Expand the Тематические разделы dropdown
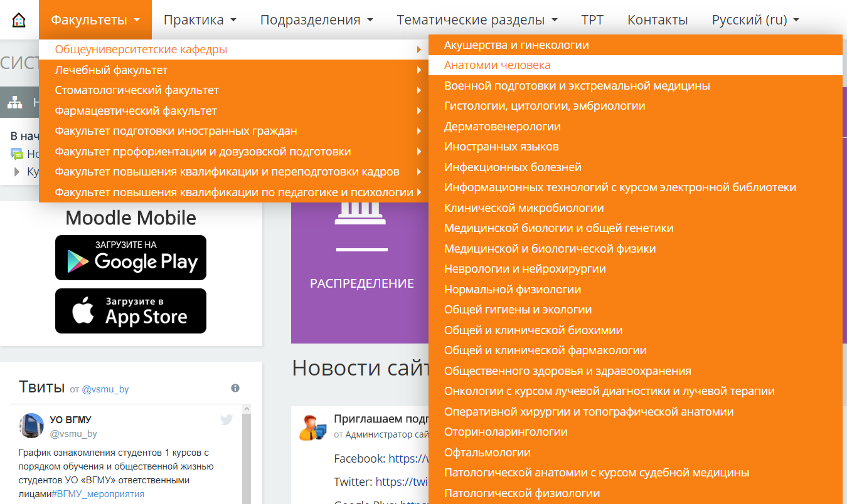This screenshot has height=504, width=847. (x=477, y=20)
